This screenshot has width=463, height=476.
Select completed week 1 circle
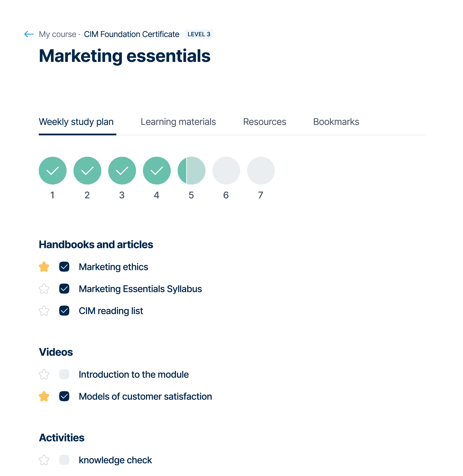pyautogui.click(x=52, y=171)
